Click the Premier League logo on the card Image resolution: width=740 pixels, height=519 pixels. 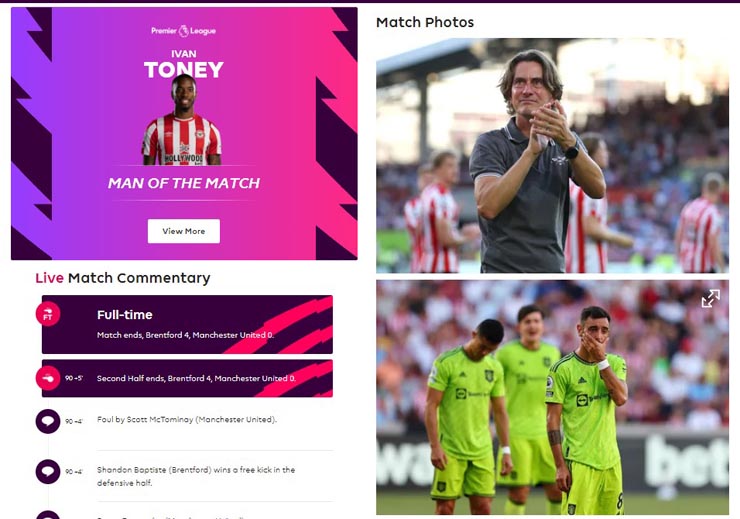coord(184,31)
